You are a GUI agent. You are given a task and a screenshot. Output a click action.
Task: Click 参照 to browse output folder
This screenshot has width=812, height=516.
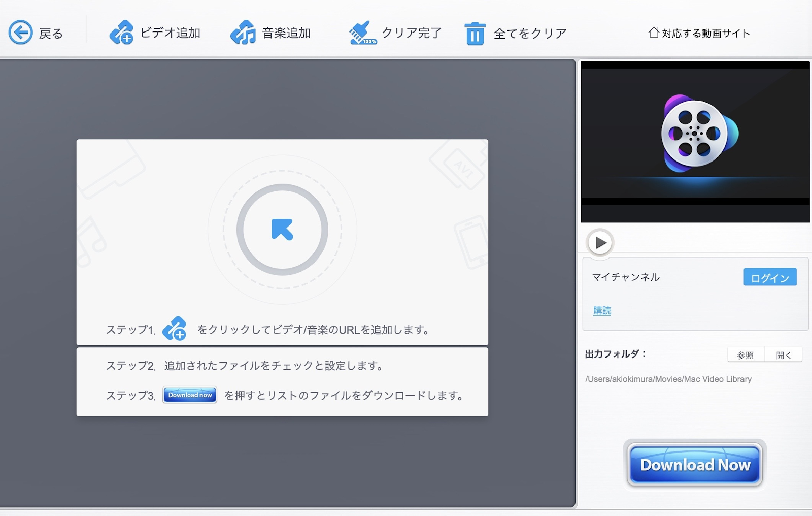click(x=746, y=355)
